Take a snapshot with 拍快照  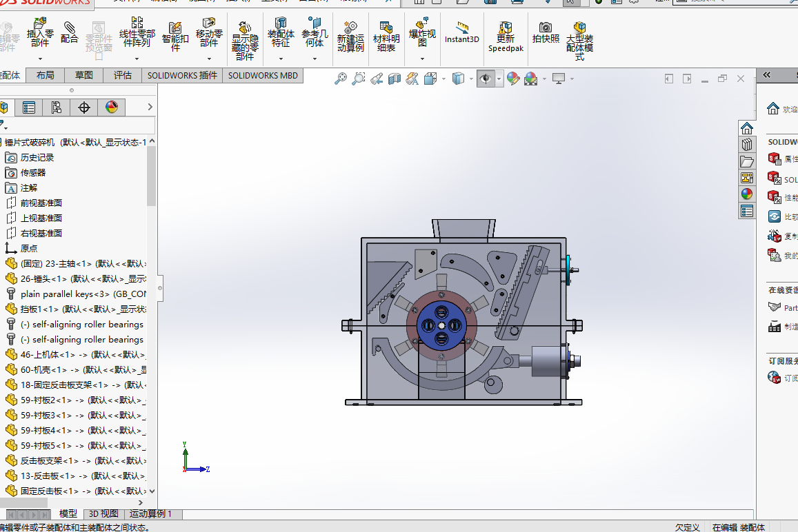click(x=546, y=32)
